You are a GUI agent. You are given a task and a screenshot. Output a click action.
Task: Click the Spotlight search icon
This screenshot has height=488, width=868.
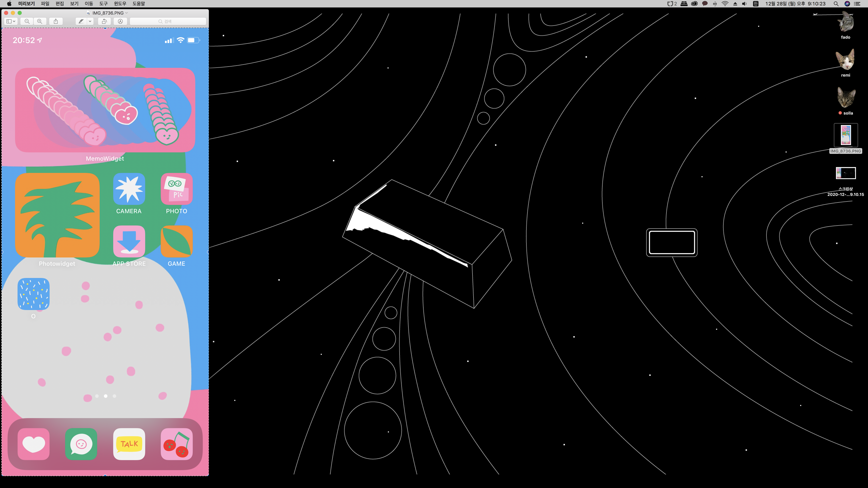click(836, 4)
